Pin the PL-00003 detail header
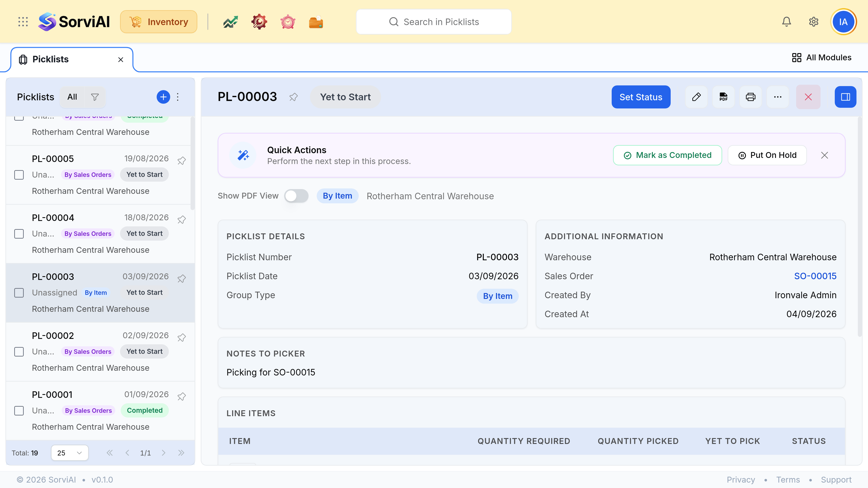This screenshot has width=868, height=488. [x=293, y=97]
